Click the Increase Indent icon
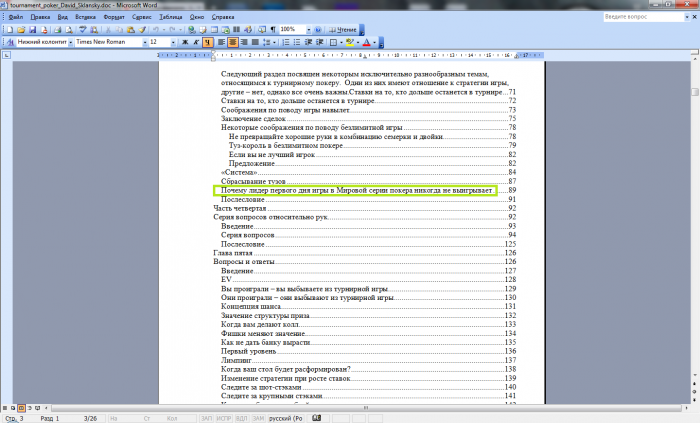The width and height of the screenshot is (700, 423). click(x=320, y=42)
